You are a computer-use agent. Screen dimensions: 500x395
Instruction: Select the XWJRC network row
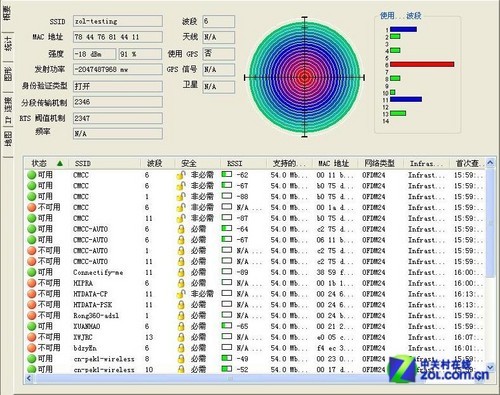coord(255,337)
